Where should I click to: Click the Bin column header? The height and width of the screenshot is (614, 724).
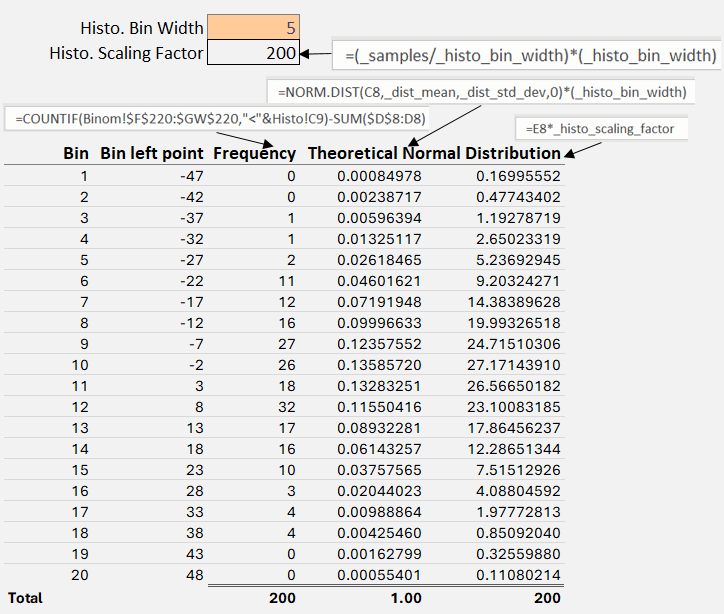pos(75,154)
